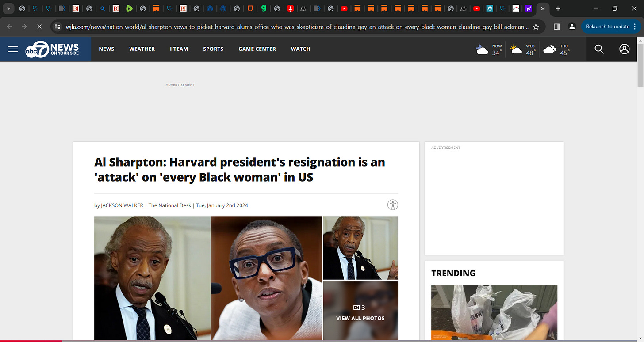
Task: Switch to the green letter g tab
Action: click(x=264, y=8)
